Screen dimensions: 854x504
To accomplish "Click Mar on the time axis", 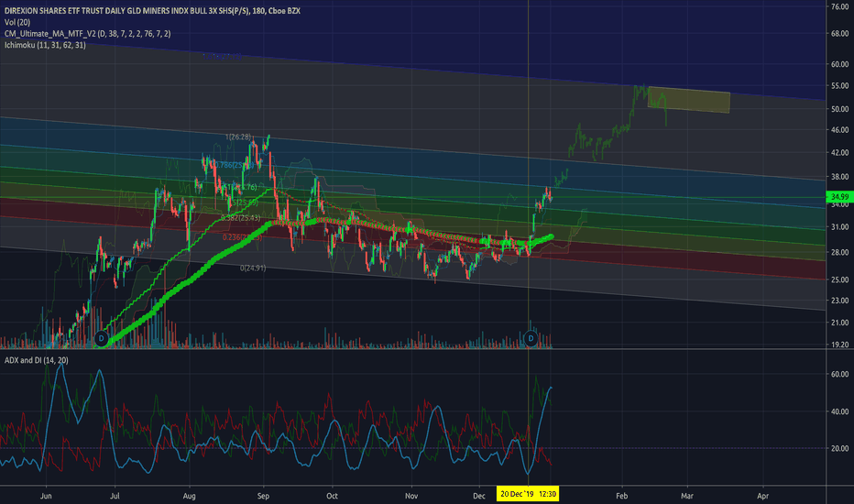I will pos(687,496).
